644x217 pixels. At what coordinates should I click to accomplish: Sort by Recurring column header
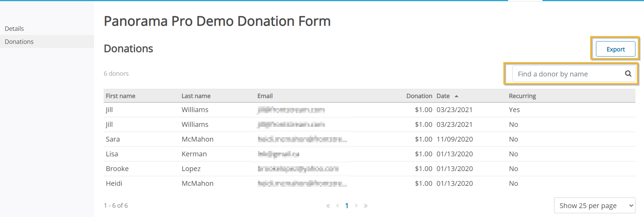[x=522, y=96]
